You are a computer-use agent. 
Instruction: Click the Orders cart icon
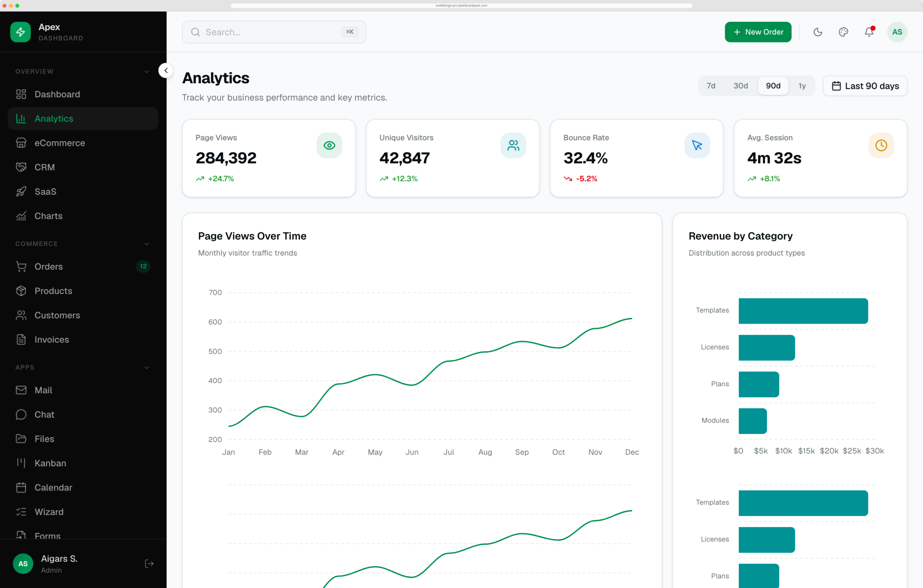tap(21, 267)
